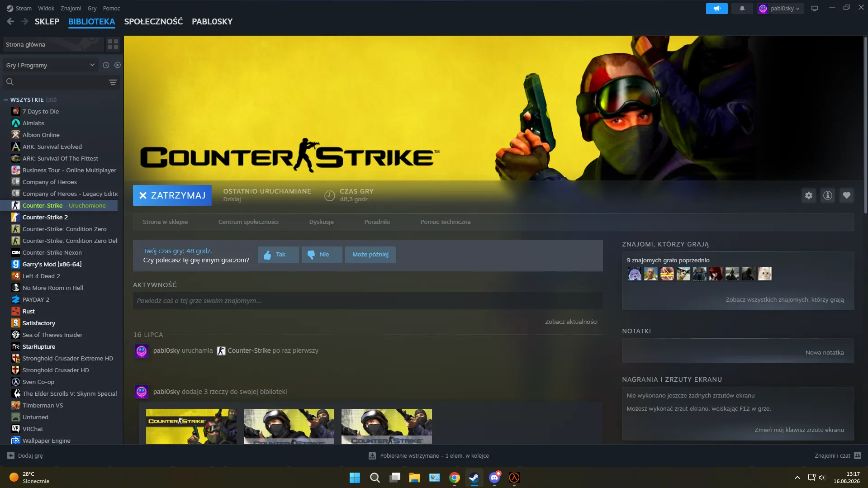This screenshot has width=868, height=488.
Task: Open Task View on the taskbar
Action: pos(395,478)
